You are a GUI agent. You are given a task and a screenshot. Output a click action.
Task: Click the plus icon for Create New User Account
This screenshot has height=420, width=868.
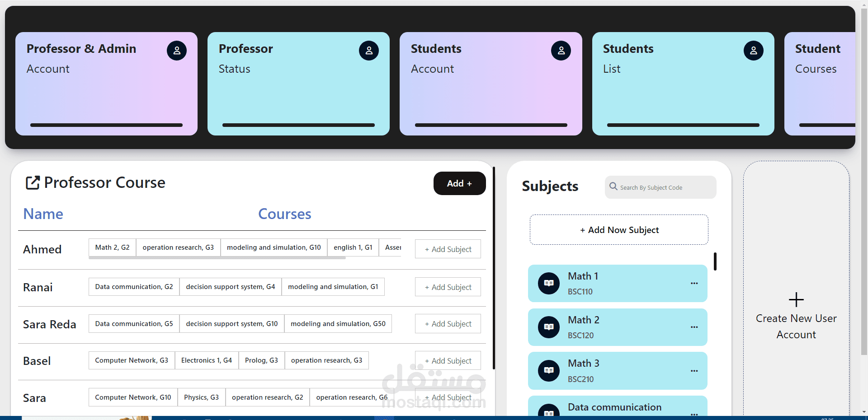(796, 300)
